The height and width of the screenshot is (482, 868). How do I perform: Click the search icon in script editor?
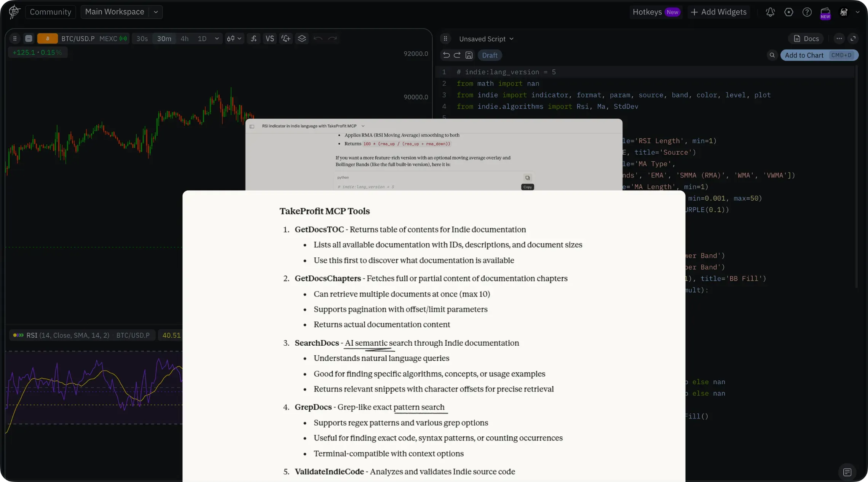point(772,55)
